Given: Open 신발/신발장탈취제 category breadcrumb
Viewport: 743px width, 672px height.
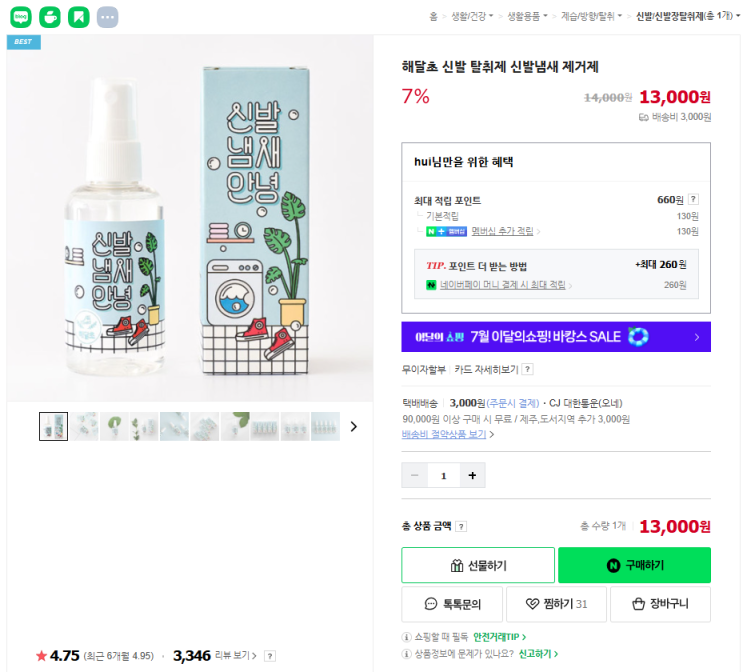Looking at the screenshot, I should (x=685, y=16).
